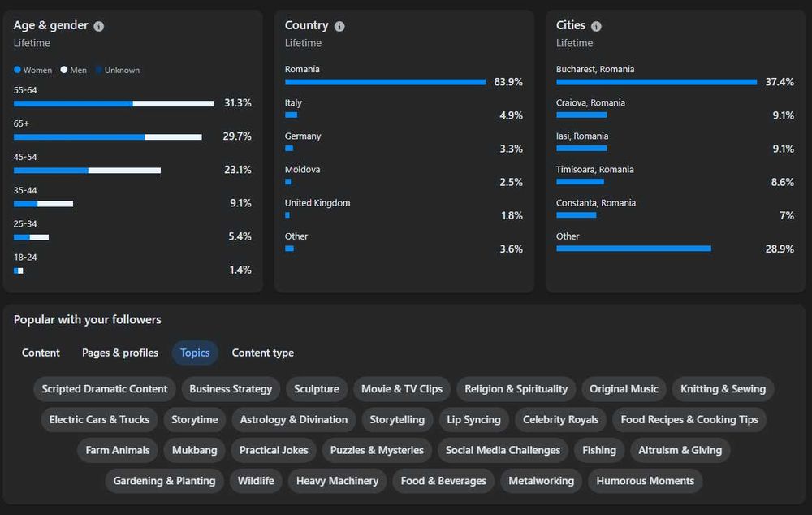This screenshot has height=515, width=812.
Task: Select the Business Strategy topic chip
Action: click(x=231, y=389)
